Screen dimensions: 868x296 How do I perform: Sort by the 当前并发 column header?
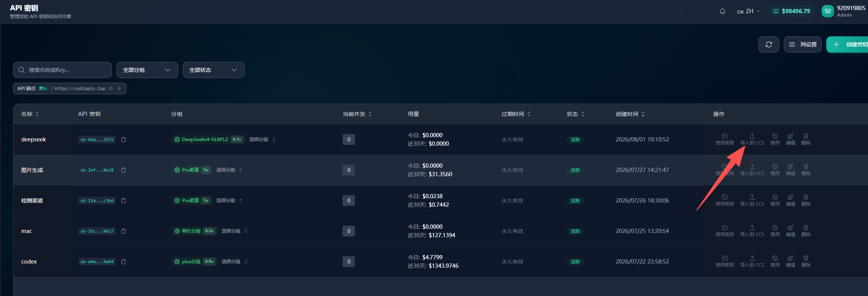click(x=357, y=114)
